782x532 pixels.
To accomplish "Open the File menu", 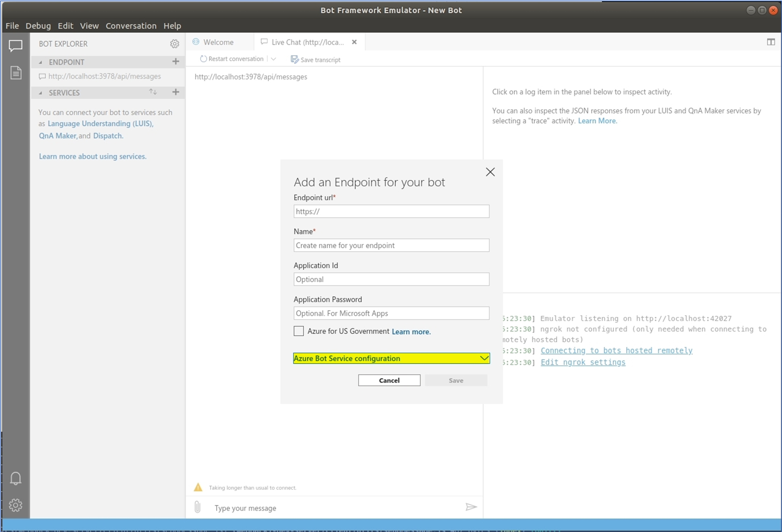I will click(x=12, y=25).
